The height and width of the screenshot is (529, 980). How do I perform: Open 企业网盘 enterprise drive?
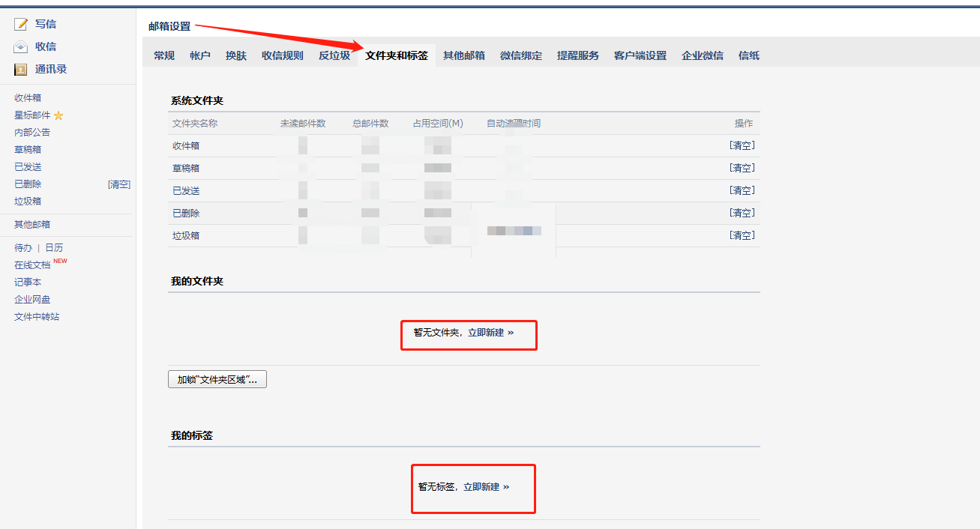coord(32,300)
